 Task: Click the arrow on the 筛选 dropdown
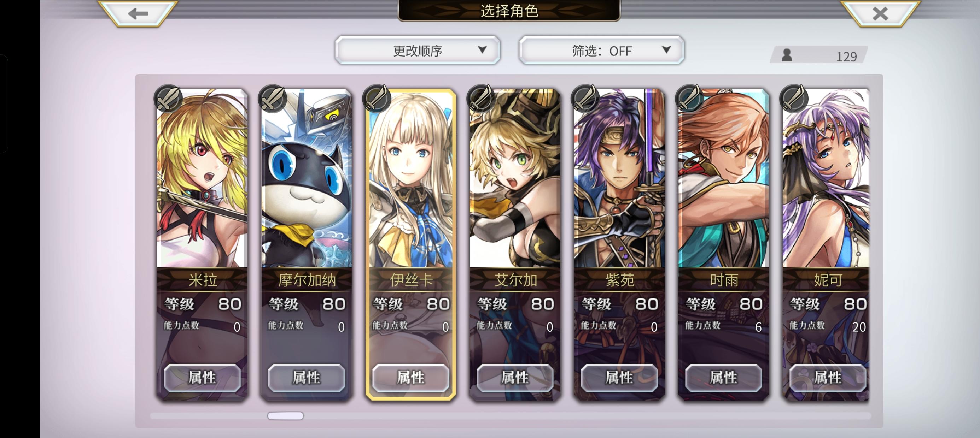[x=666, y=49]
